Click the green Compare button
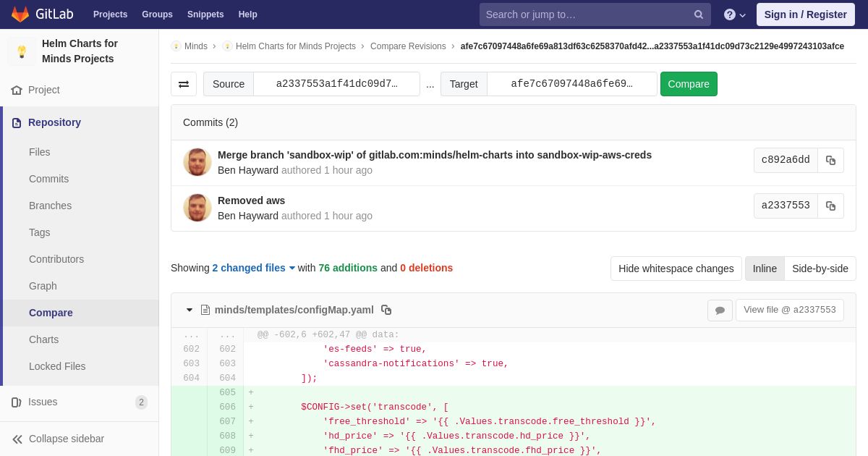The height and width of the screenshot is (456, 868). [x=689, y=84]
